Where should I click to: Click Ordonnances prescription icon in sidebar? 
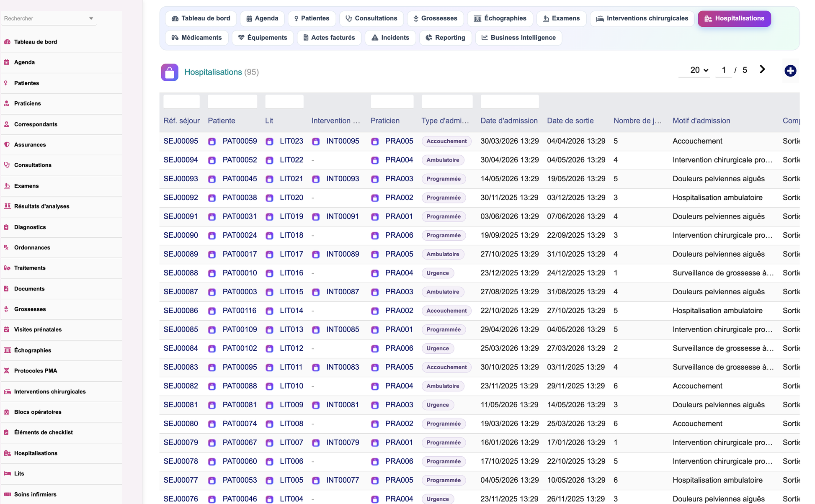point(7,247)
